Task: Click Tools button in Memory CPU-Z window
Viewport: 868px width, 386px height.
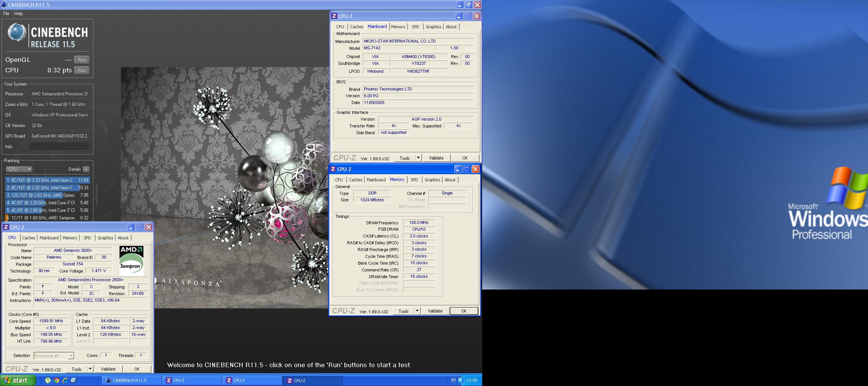Action: click(403, 311)
